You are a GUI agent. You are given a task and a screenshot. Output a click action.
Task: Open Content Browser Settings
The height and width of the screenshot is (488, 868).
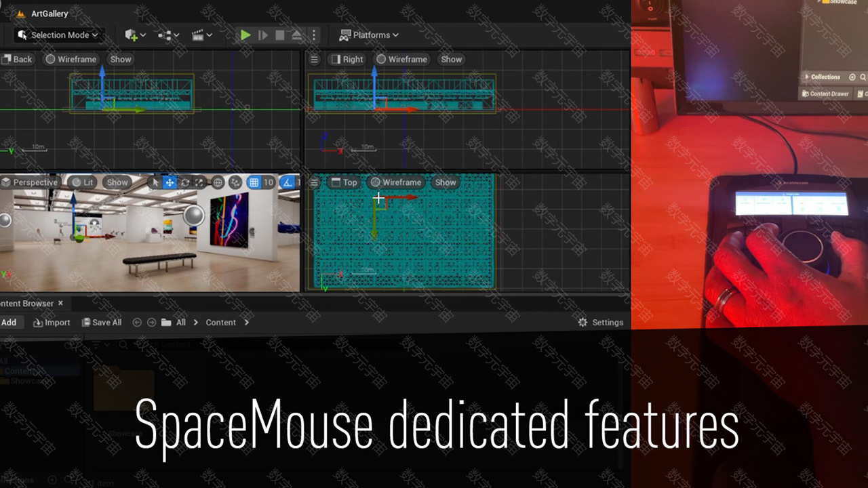coord(600,323)
